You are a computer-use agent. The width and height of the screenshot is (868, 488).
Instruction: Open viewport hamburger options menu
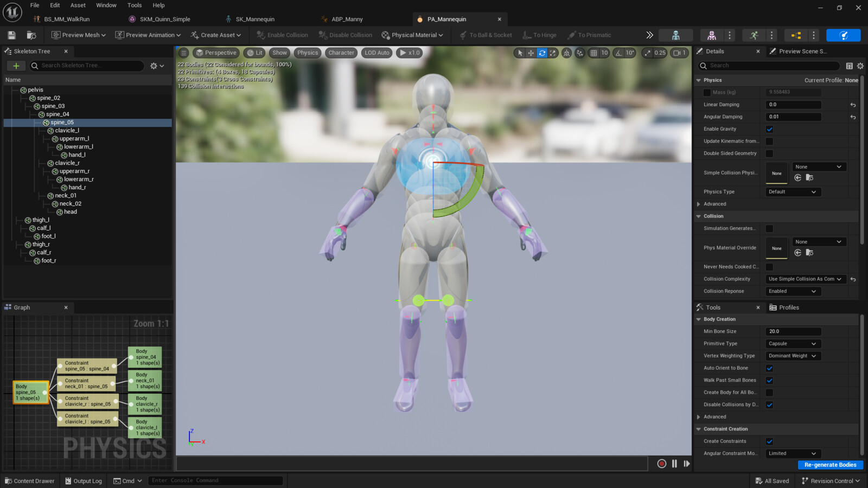click(x=183, y=53)
